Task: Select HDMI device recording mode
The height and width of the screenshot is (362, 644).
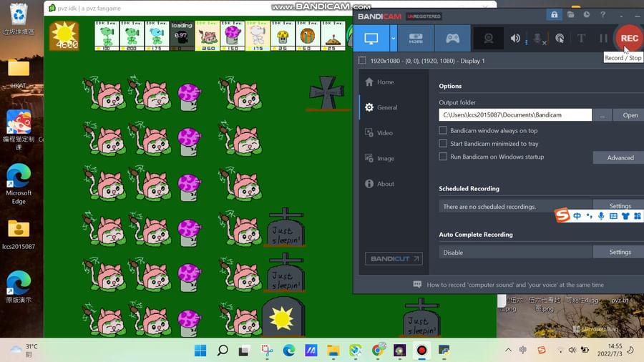Action: [x=416, y=39]
